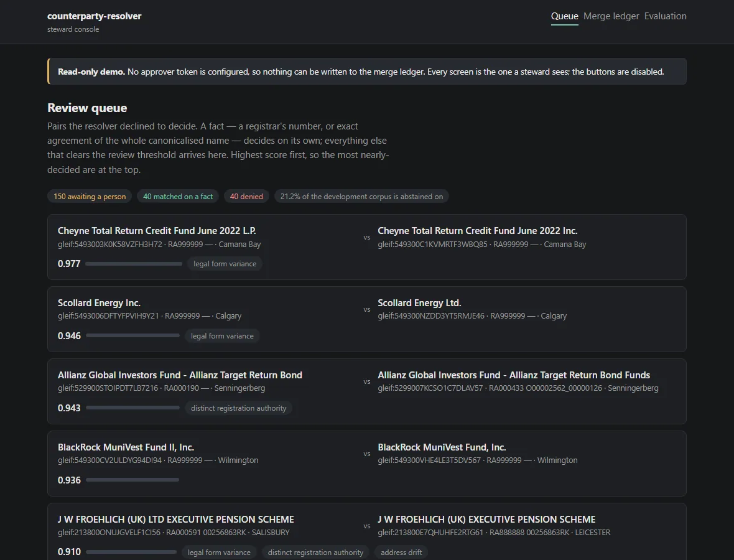Click the 'address drift' tag on Froehlich pair
Viewport: 734px width, 560px height.
tap(401, 553)
